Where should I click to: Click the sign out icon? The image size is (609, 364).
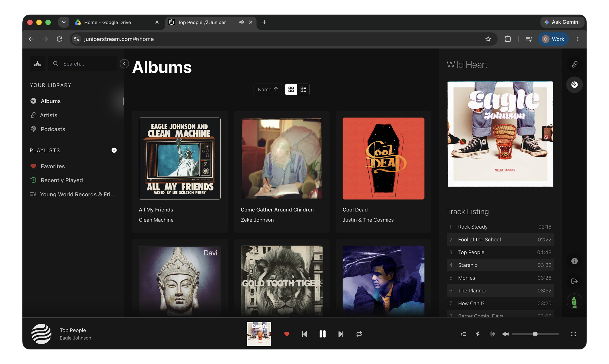[x=574, y=281]
